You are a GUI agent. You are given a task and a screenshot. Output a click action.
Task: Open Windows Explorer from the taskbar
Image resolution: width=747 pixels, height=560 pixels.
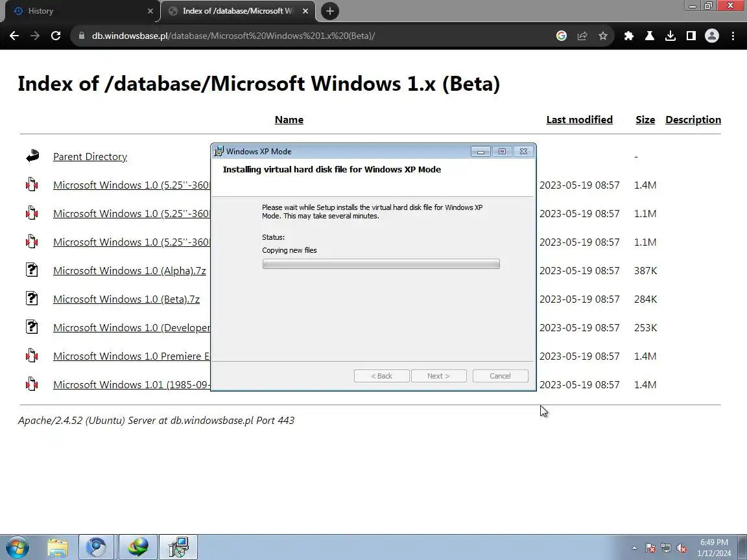click(x=58, y=548)
